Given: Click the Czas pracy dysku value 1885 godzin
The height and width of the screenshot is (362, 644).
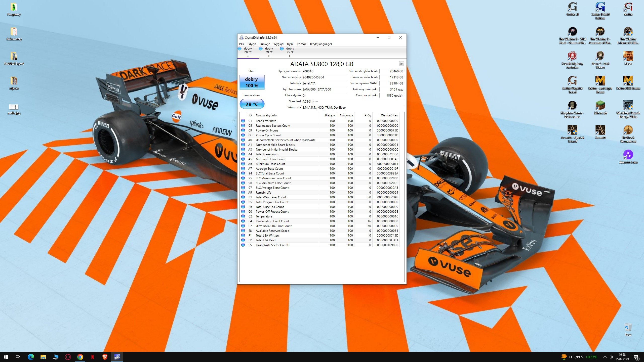Looking at the screenshot, I should pyautogui.click(x=392, y=96).
